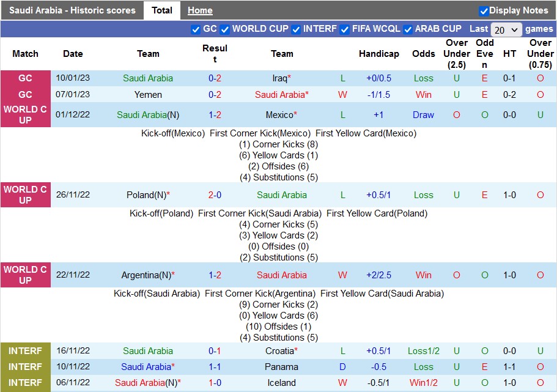Click the Handicap column header
This screenshot has width=557, height=392.
[x=378, y=54]
